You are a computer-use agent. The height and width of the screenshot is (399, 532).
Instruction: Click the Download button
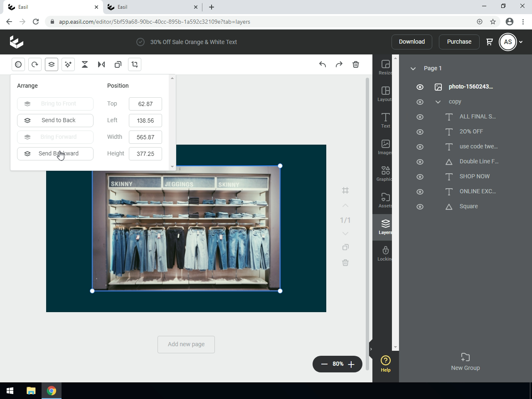pyautogui.click(x=411, y=42)
